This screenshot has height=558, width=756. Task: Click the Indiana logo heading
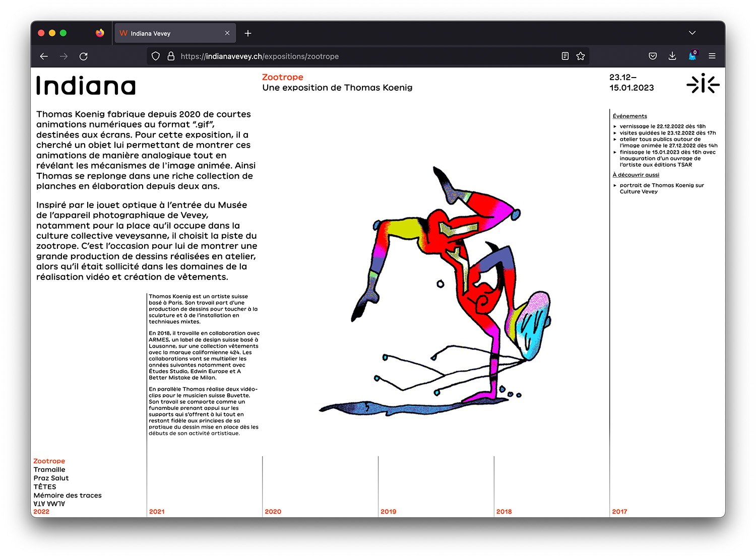pos(86,86)
